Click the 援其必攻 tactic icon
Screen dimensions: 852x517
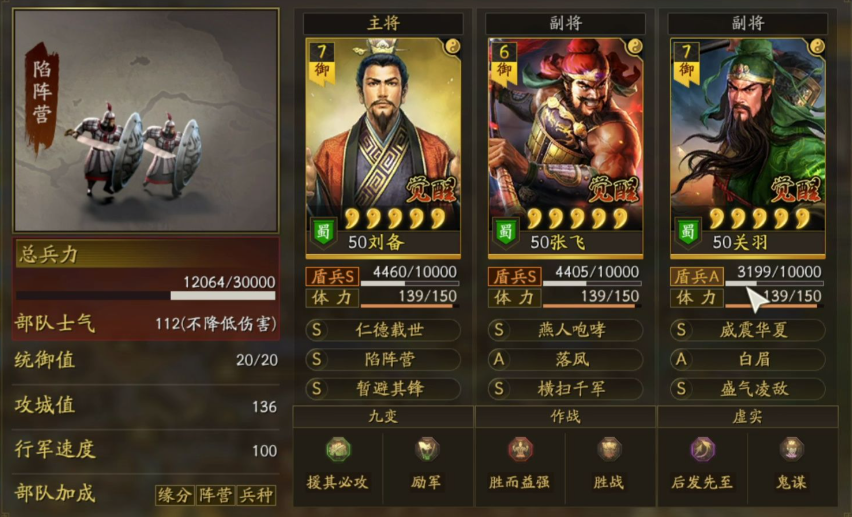[338, 450]
